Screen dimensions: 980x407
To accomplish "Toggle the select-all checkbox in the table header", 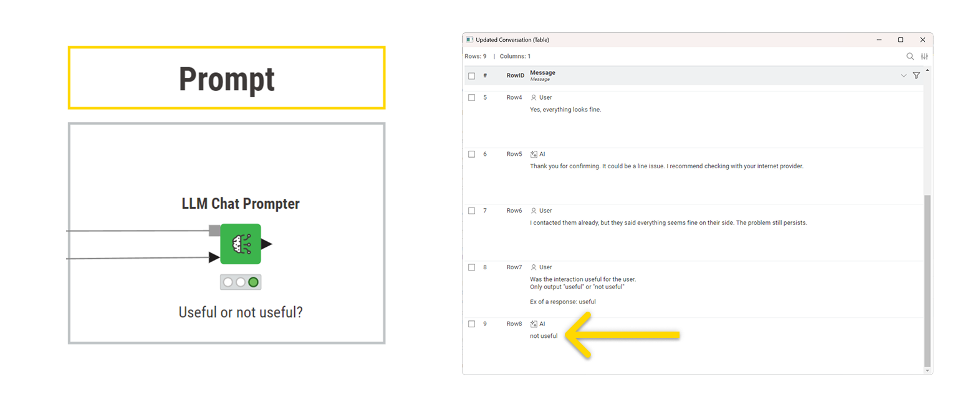I will pos(472,76).
